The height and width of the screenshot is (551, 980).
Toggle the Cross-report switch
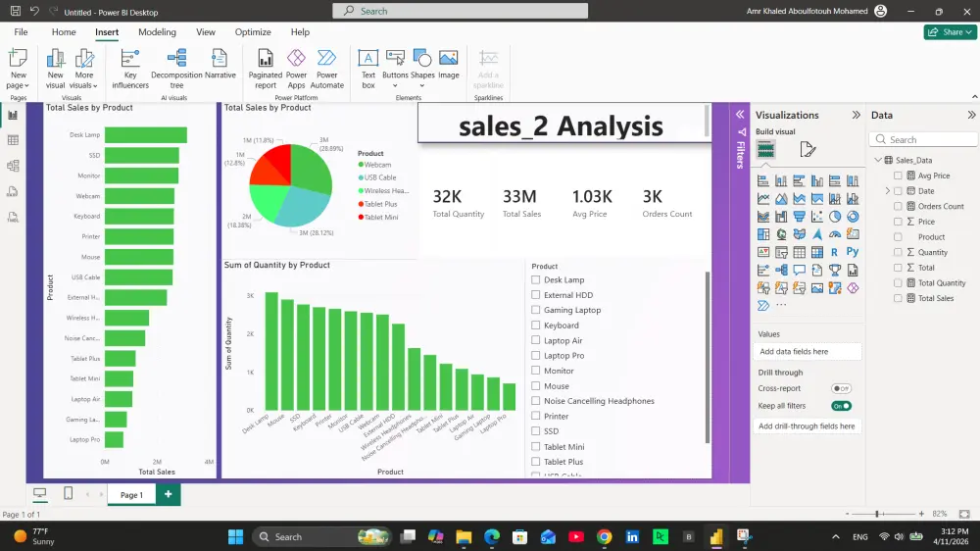click(x=841, y=388)
